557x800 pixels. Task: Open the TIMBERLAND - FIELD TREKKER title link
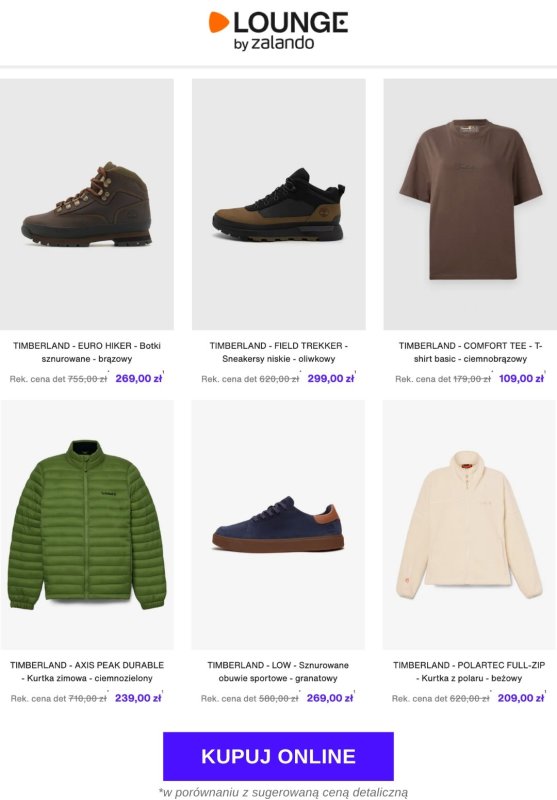click(278, 352)
